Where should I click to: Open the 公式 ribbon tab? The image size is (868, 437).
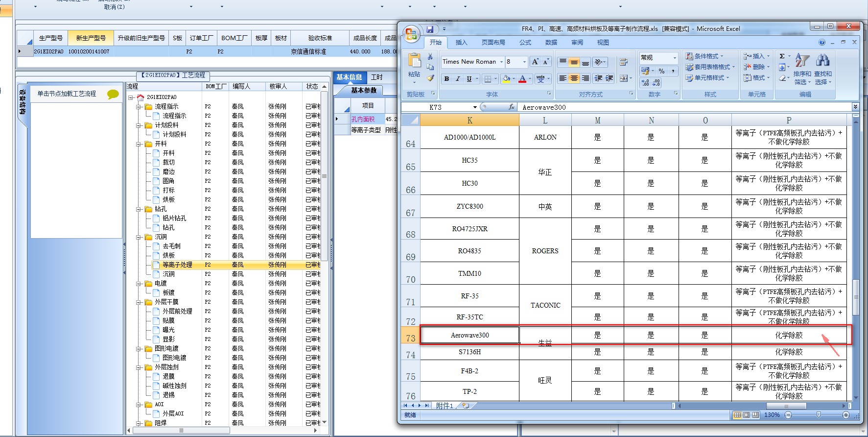point(525,43)
